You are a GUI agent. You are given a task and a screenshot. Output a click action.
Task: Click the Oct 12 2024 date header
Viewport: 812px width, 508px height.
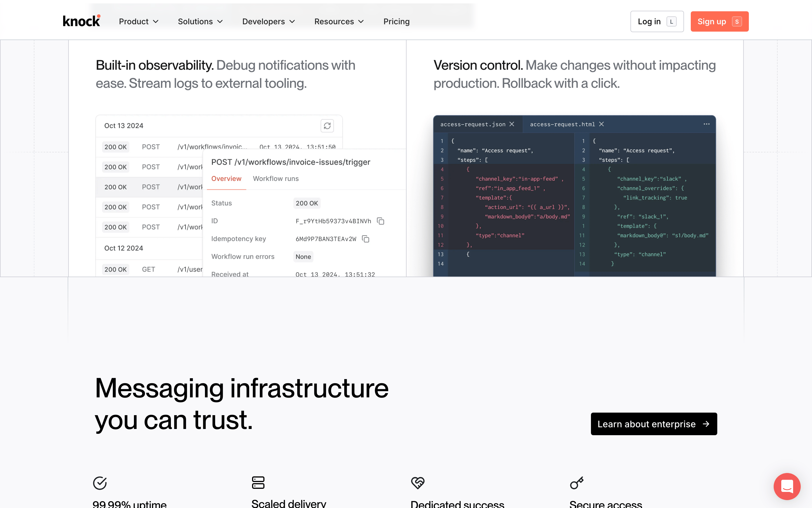[x=123, y=248]
